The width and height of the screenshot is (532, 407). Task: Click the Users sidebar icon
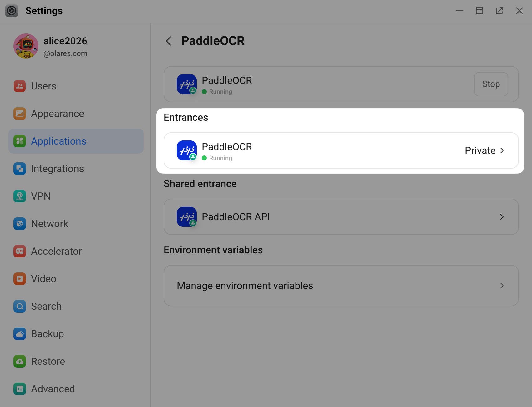coord(20,86)
